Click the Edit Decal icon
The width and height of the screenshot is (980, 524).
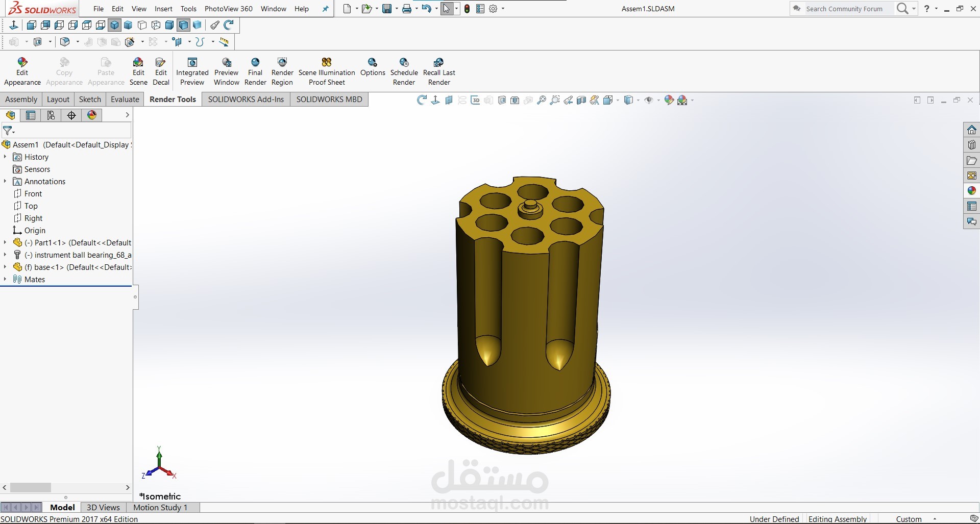pos(161,71)
